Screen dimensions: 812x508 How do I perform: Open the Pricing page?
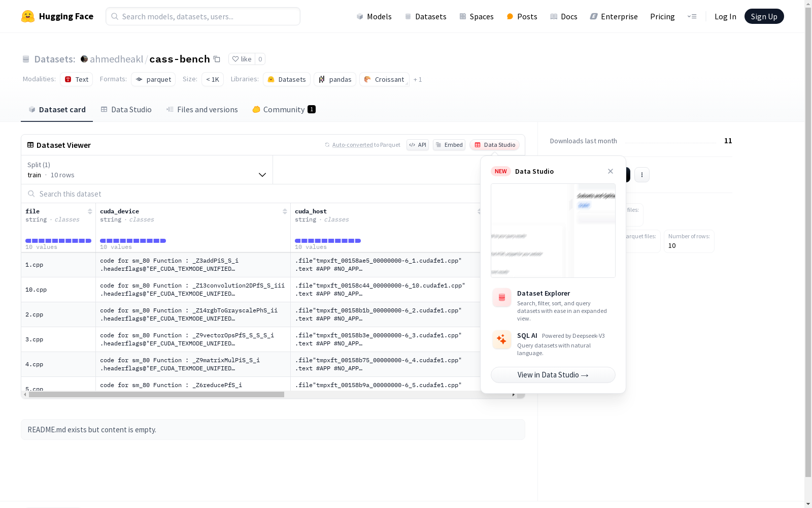662,16
